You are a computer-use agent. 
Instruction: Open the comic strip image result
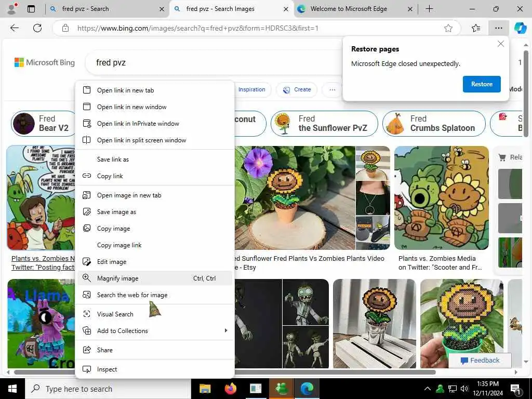[41, 198]
